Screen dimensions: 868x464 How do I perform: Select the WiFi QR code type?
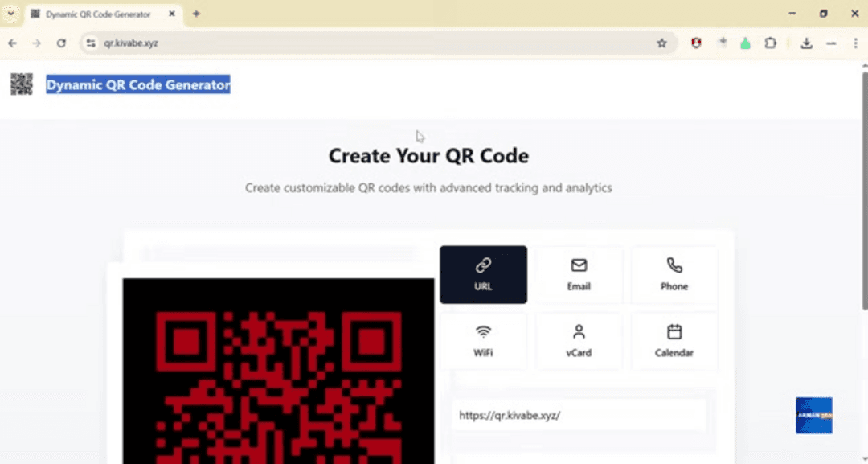[x=483, y=340]
